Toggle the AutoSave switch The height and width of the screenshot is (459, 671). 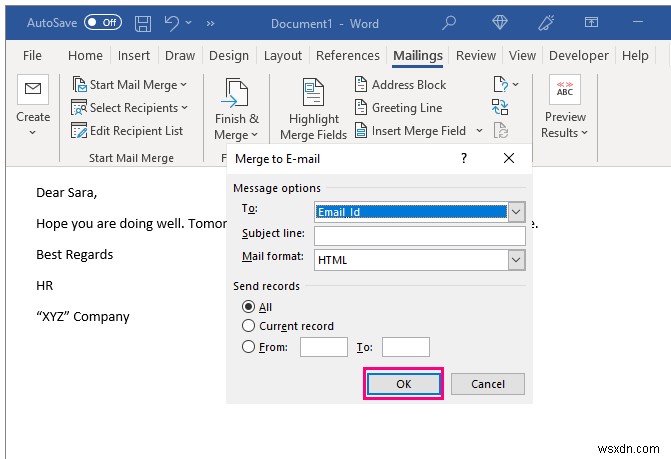tap(103, 22)
